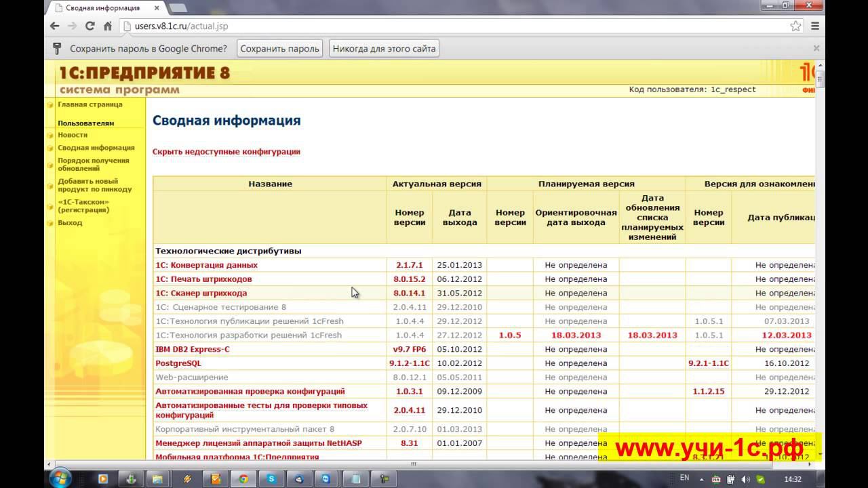Open Новости in the sidebar

[73, 135]
